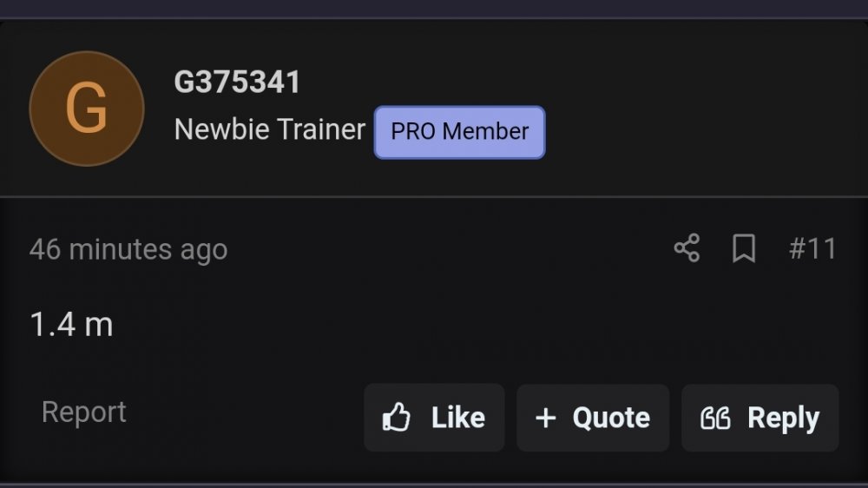Image resolution: width=868 pixels, height=488 pixels.
Task: Click the quotation marks icon beside Reply
Action: click(715, 419)
